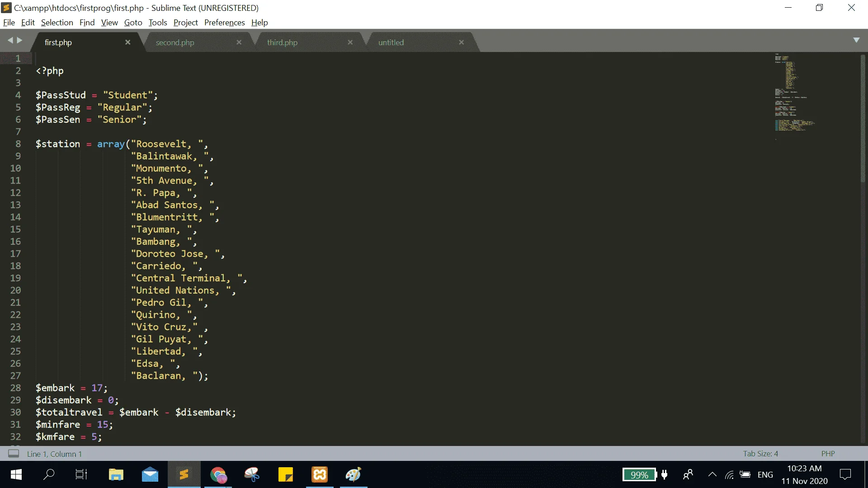
Task: Show hidden system tray icons
Action: click(x=712, y=474)
